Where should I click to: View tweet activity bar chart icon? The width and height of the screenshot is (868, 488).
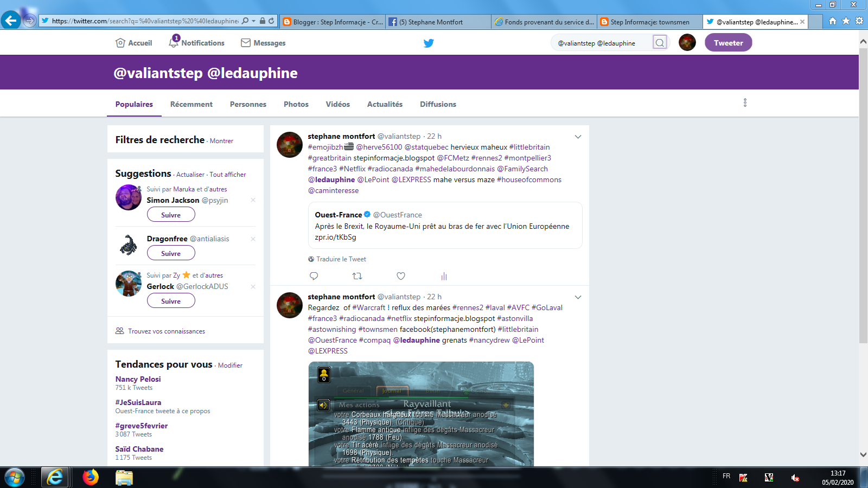click(x=444, y=276)
